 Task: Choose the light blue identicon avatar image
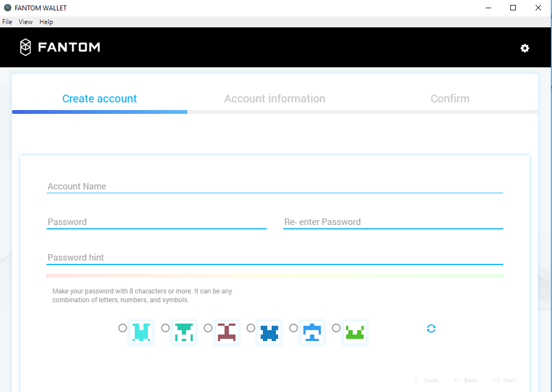(x=312, y=332)
